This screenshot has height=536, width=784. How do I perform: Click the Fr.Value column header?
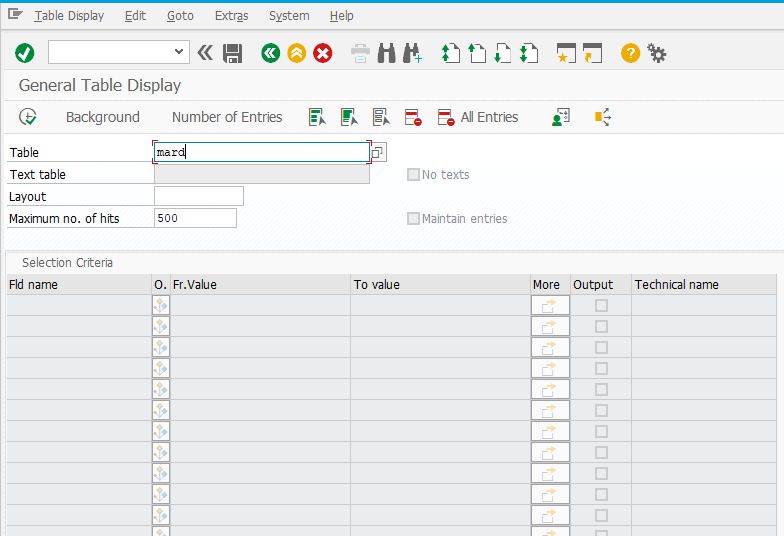pos(260,284)
